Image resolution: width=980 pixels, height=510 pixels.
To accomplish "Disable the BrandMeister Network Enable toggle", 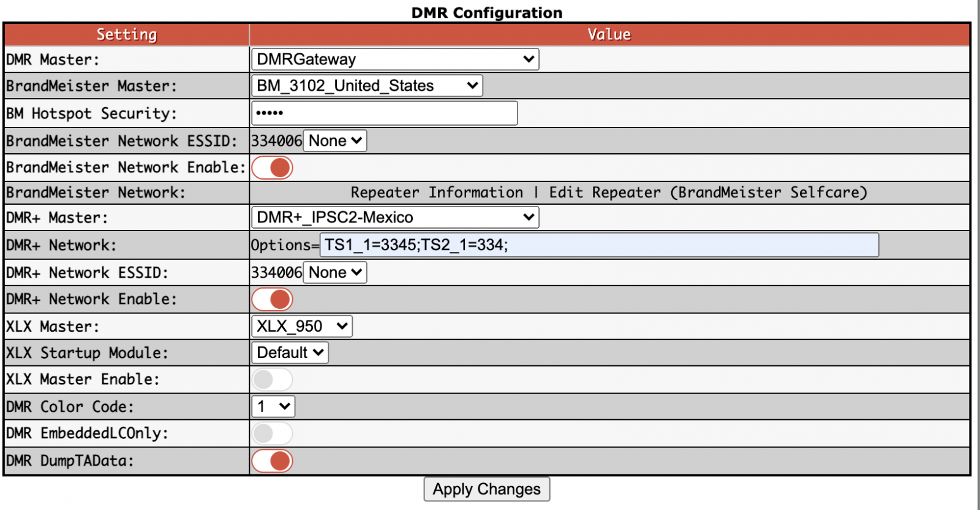I will tap(273, 167).
